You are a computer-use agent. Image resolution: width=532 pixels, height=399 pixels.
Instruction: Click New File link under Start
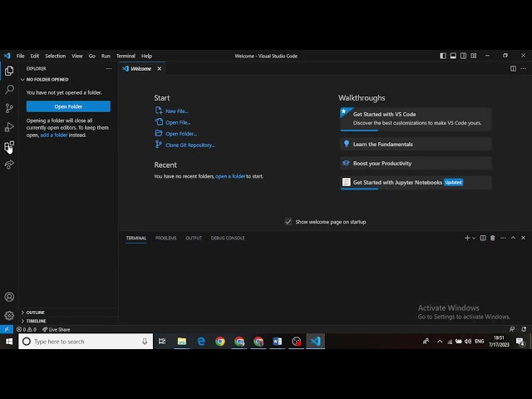177,111
